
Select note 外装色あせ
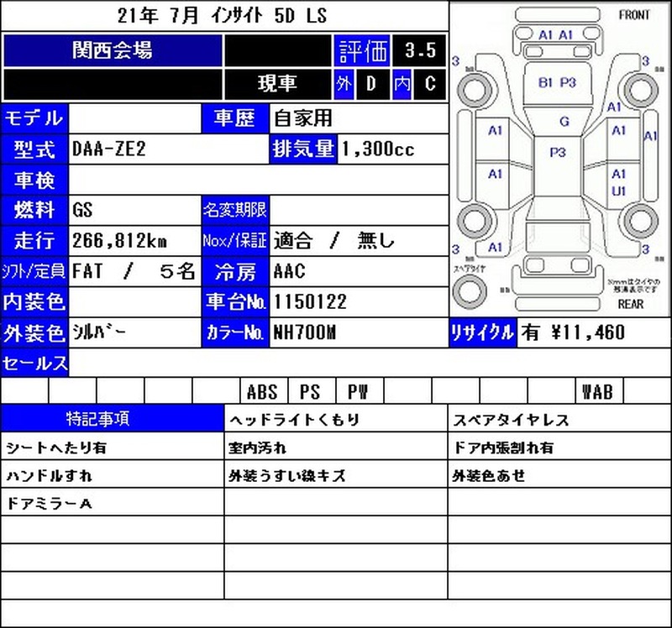pos(489,476)
